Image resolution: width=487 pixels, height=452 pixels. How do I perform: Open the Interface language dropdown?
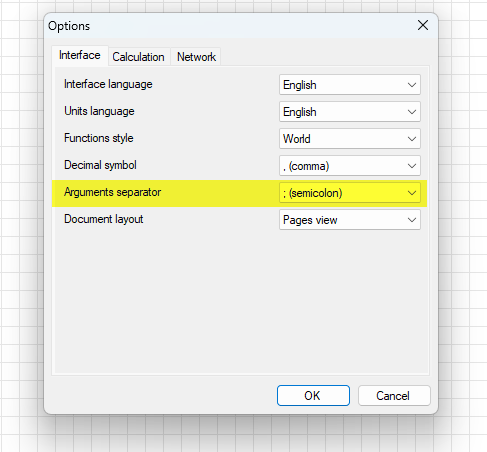pyautogui.click(x=350, y=85)
